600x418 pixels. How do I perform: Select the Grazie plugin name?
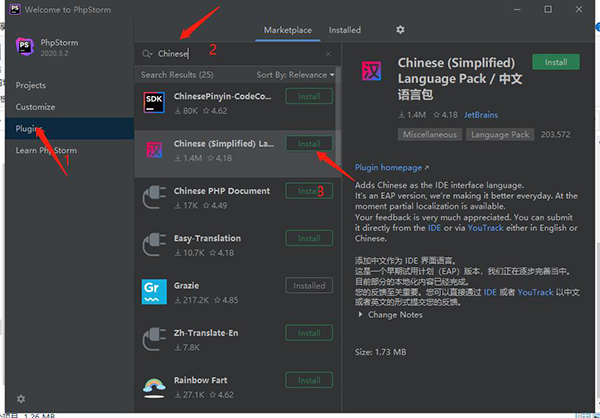point(186,286)
